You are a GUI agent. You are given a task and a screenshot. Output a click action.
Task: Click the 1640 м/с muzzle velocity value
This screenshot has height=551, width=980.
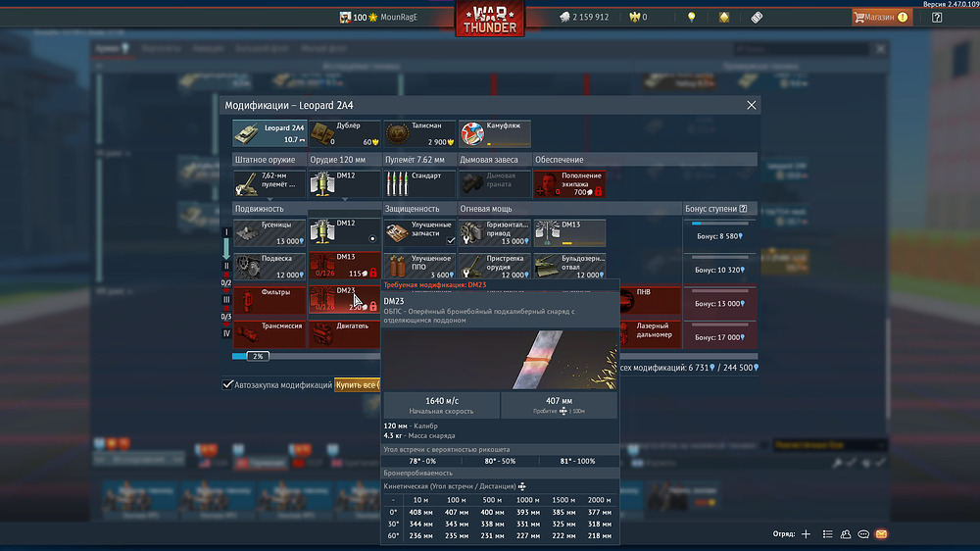tap(442, 400)
